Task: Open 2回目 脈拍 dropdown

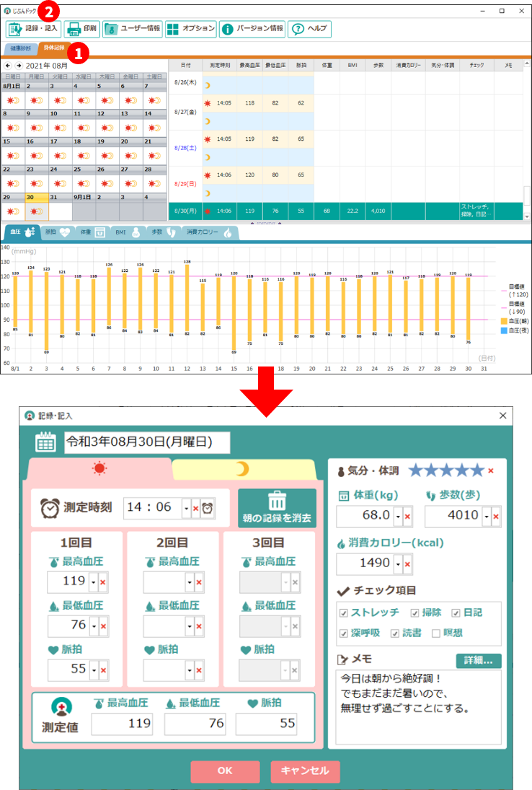Action: 190,670
